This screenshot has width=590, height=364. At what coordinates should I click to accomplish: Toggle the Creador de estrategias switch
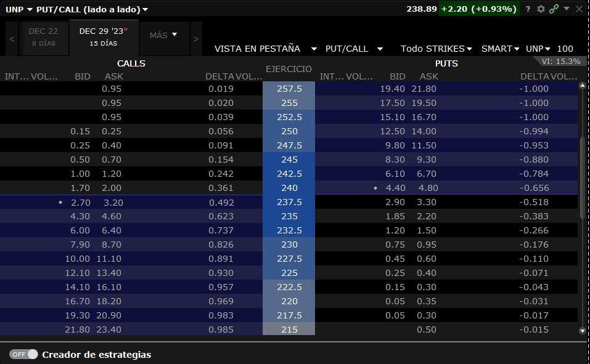pyautogui.click(x=23, y=354)
